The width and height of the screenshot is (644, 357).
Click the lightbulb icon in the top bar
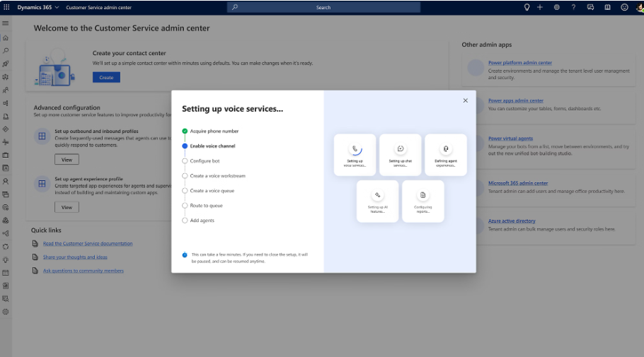pyautogui.click(x=527, y=7)
